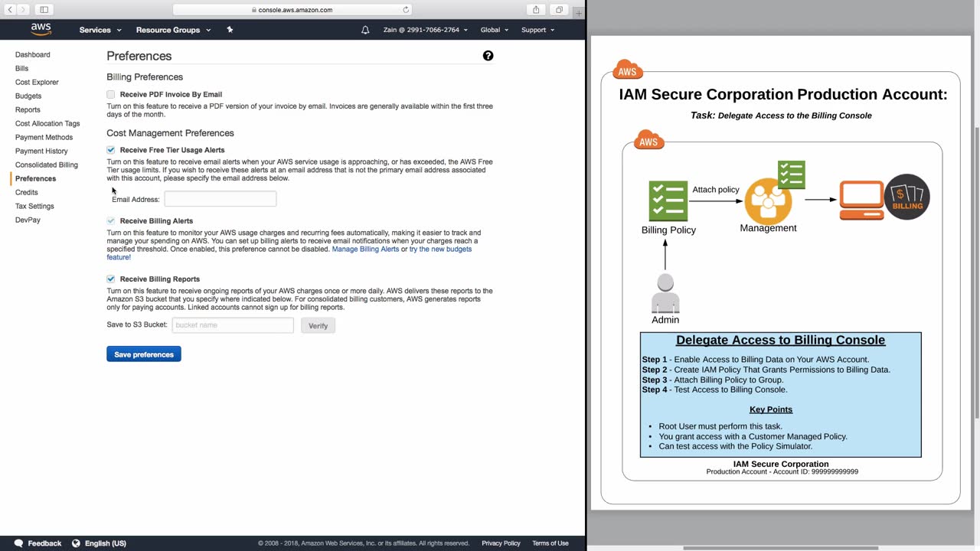Enable Receive PDF Invoice By Email
The width and height of the screenshot is (980, 551).
tap(111, 94)
